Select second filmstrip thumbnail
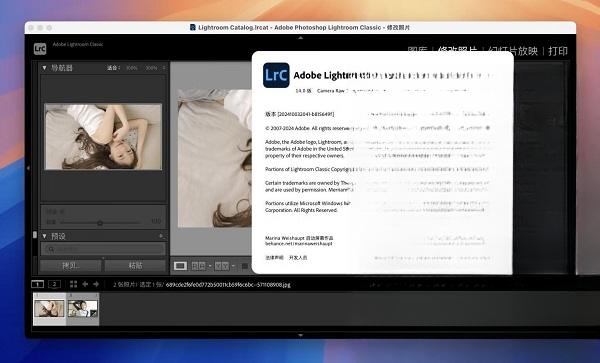Image resolution: width=600 pixels, height=363 pixels. [83, 309]
